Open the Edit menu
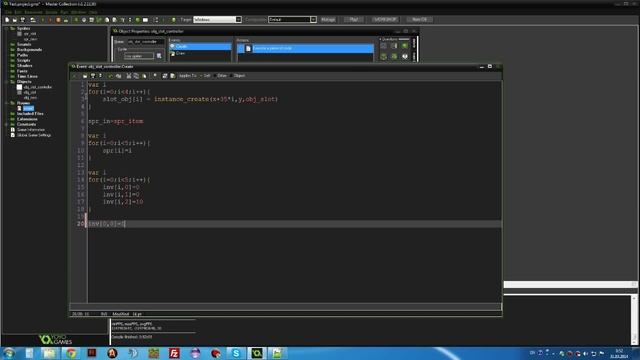640x360 pixels. (x=18, y=12)
